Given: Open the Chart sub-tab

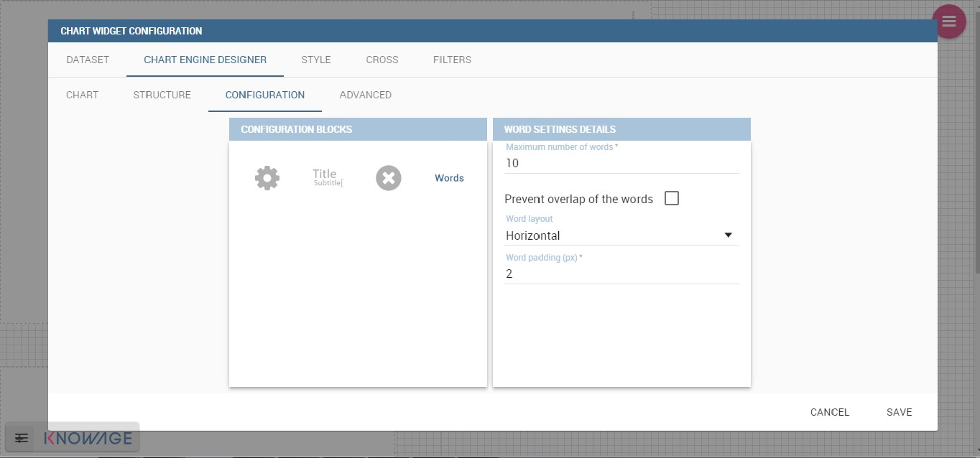Looking at the screenshot, I should (83, 95).
